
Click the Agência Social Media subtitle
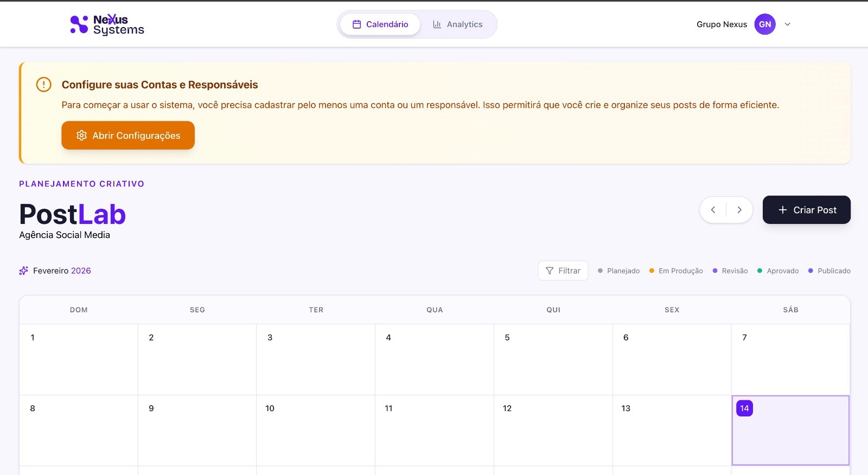point(65,235)
